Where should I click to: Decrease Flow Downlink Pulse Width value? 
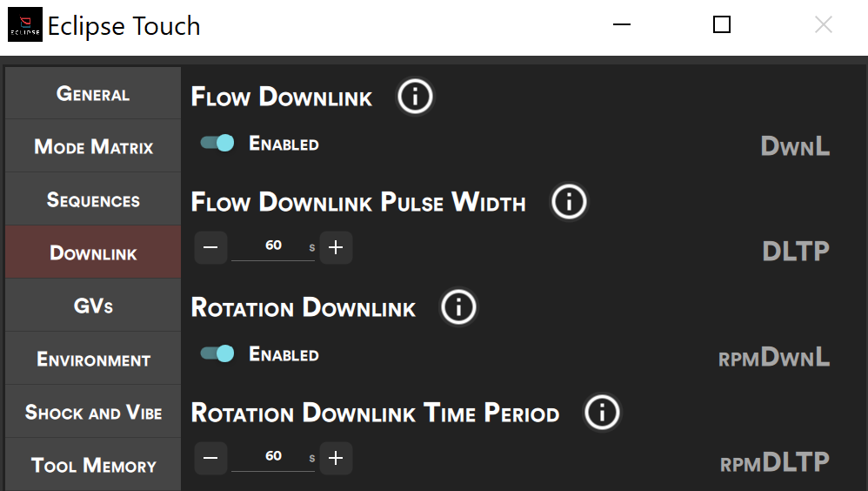tap(210, 247)
